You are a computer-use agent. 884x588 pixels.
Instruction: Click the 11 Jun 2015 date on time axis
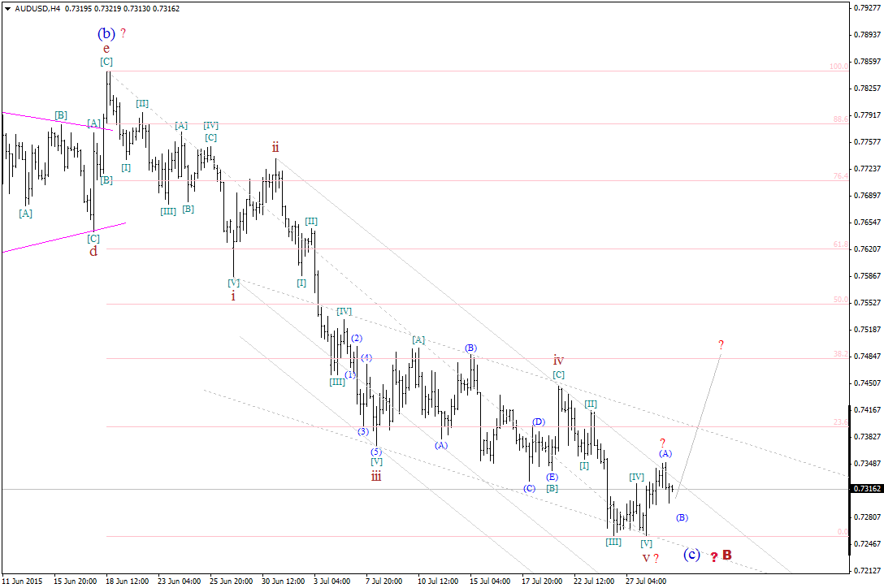tap(24, 582)
